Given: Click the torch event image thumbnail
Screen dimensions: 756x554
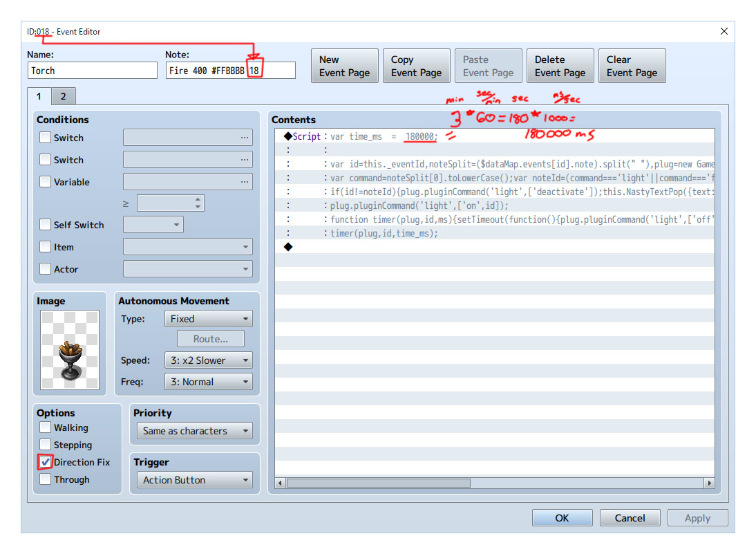Looking at the screenshot, I should pyautogui.click(x=70, y=350).
